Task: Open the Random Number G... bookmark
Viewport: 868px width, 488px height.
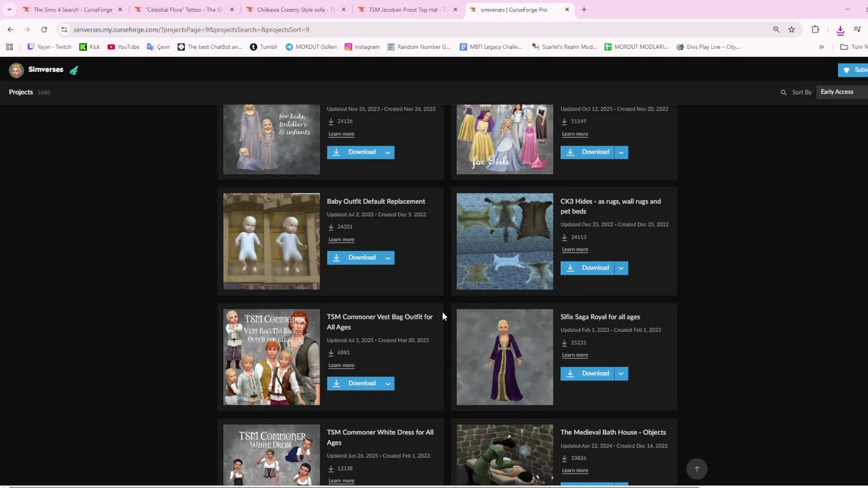Action: coord(418,47)
